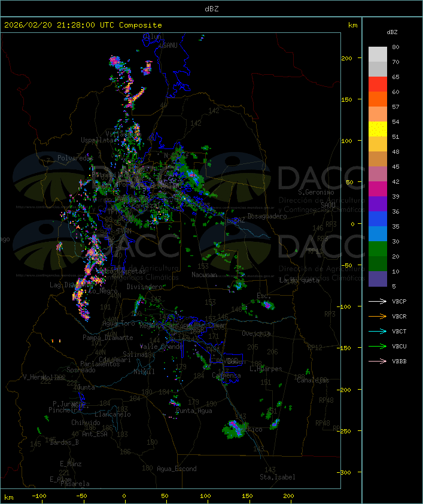Click the word Composite in the header

141,25
